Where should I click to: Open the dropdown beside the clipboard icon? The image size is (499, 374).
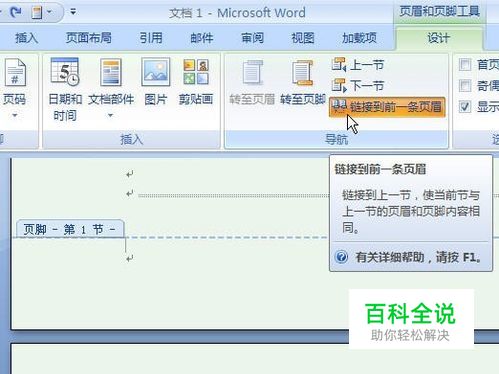click(x=49, y=12)
